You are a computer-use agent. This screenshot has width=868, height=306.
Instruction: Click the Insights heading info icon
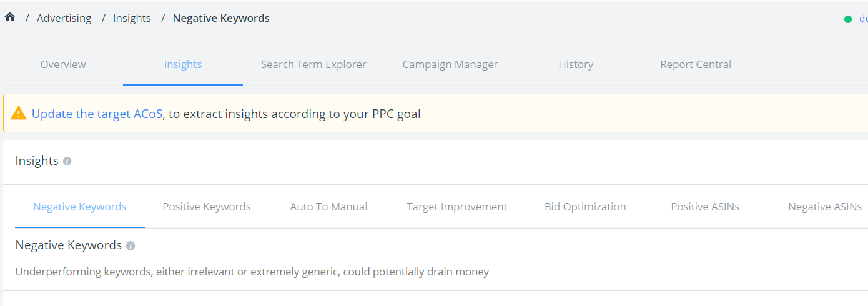[67, 161]
